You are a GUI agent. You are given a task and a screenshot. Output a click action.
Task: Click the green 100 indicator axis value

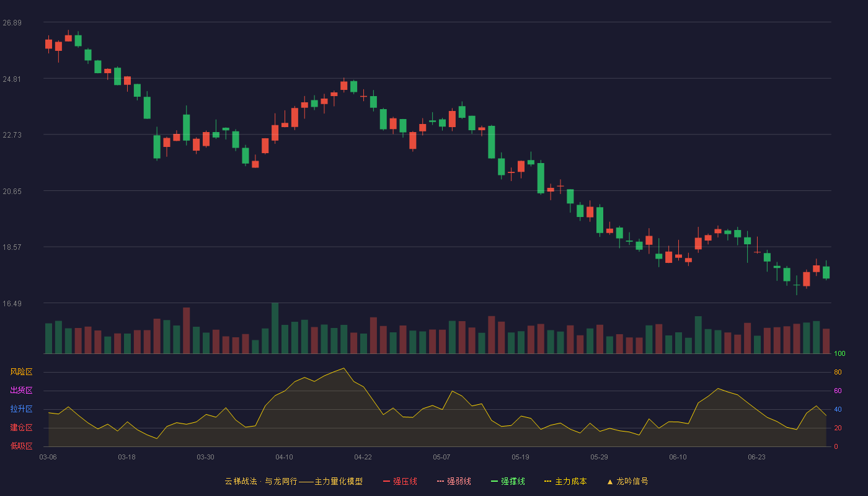coord(839,354)
